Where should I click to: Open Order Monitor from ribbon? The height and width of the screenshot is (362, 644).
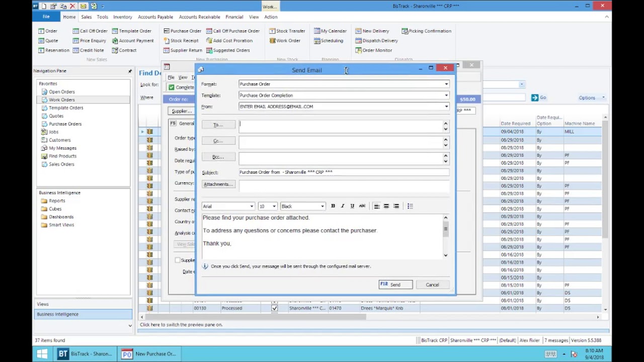coord(373,50)
